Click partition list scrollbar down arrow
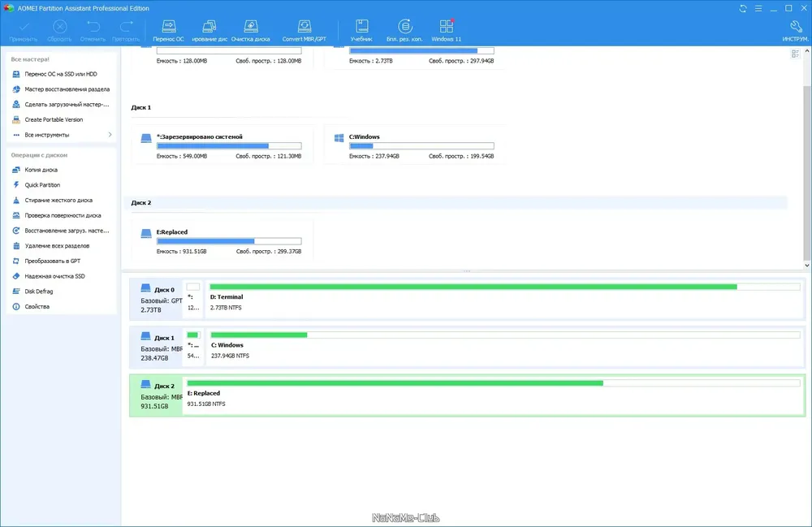The image size is (812, 527). coord(807,266)
